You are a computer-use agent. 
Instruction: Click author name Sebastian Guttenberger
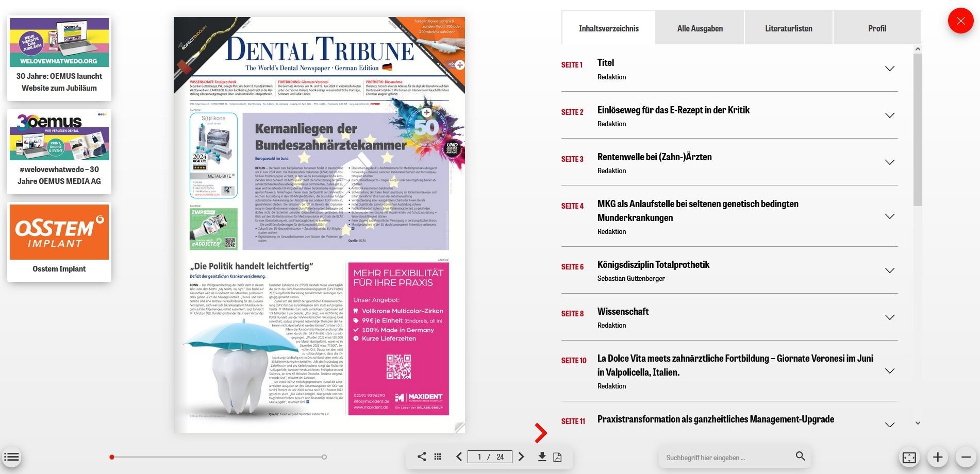pos(631,278)
